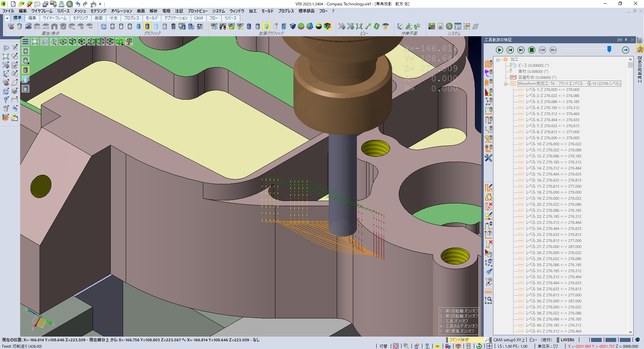Open the ファイル menu
Image resolution: width=644 pixels, height=349 pixels.
coord(8,11)
